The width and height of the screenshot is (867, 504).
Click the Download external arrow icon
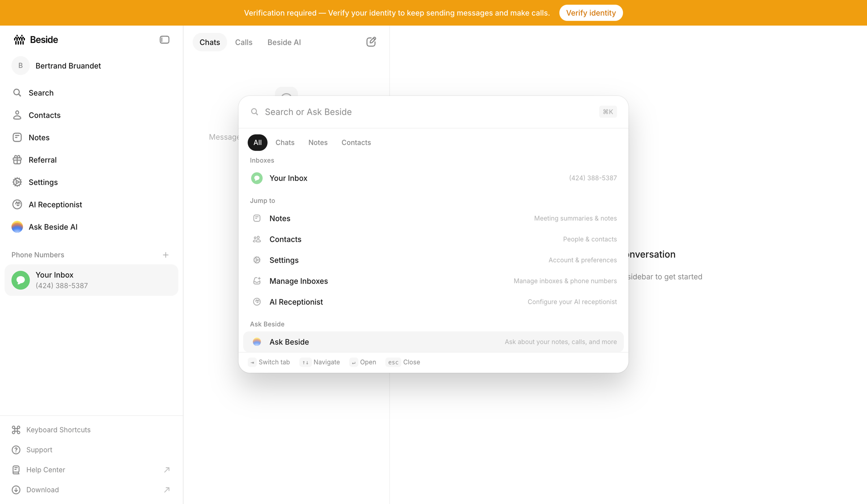click(167, 490)
